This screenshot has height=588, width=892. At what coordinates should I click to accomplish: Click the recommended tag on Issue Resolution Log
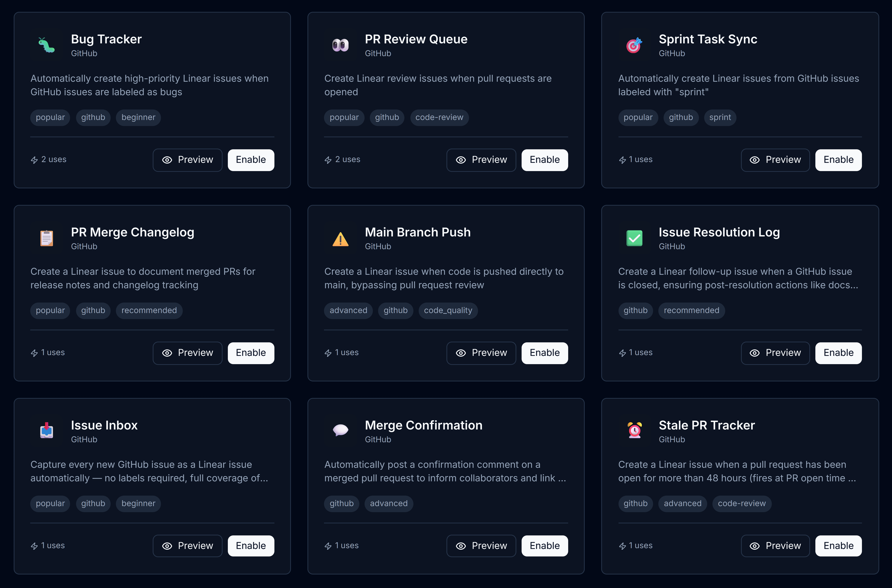(x=692, y=310)
